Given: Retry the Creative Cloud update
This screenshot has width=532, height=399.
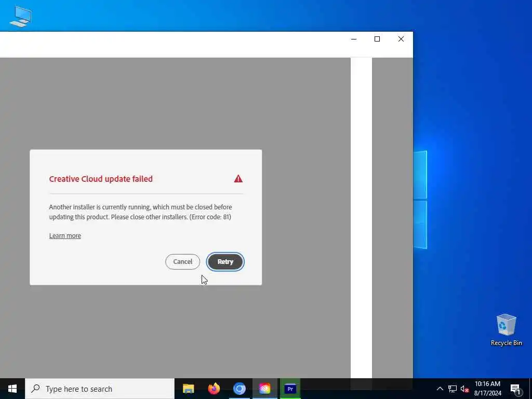Looking at the screenshot, I should (225, 262).
